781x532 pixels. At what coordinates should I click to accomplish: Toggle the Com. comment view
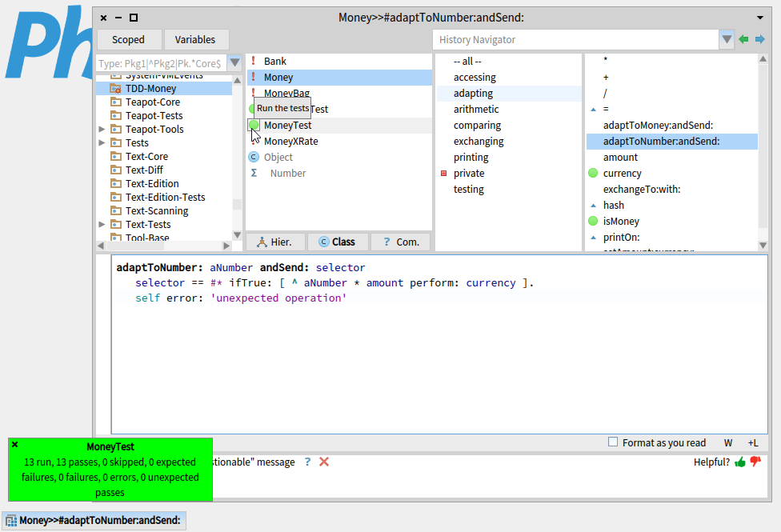tap(400, 242)
